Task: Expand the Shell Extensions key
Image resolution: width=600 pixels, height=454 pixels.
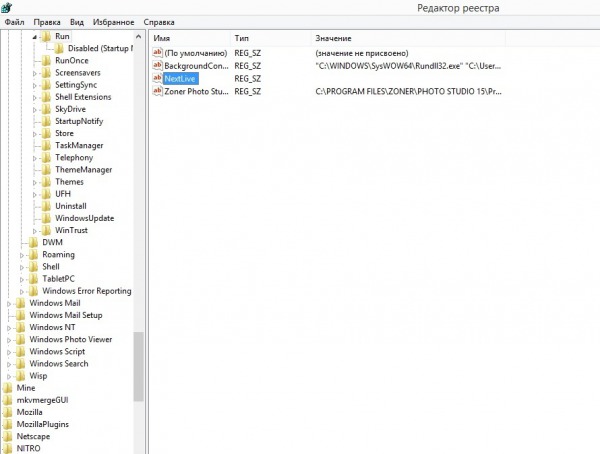Action: tap(34, 98)
